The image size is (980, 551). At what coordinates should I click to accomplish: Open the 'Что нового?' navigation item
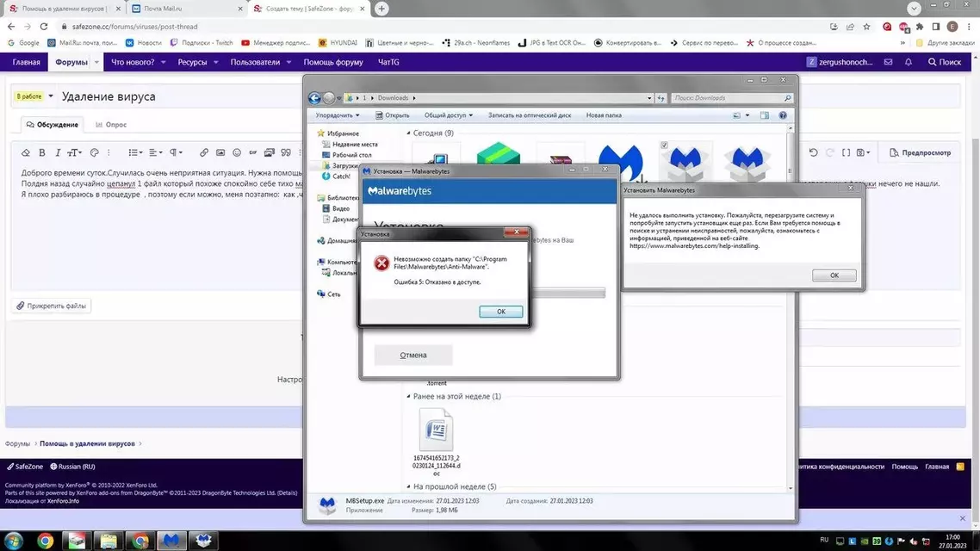click(x=133, y=62)
